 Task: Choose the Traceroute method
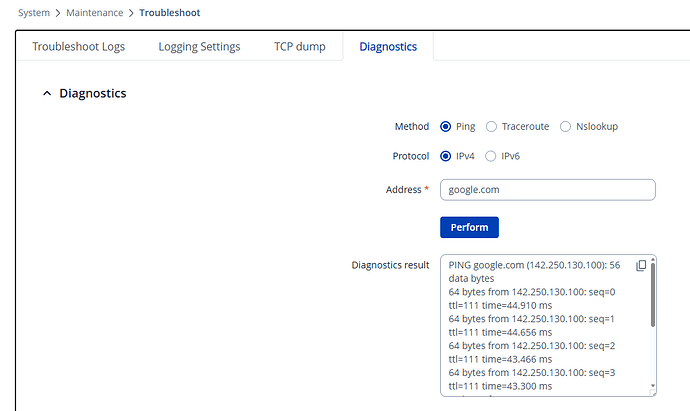coord(491,127)
